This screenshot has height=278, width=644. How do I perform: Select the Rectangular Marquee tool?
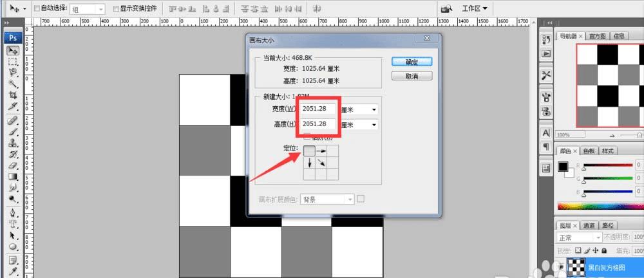click(x=13, y=62)
